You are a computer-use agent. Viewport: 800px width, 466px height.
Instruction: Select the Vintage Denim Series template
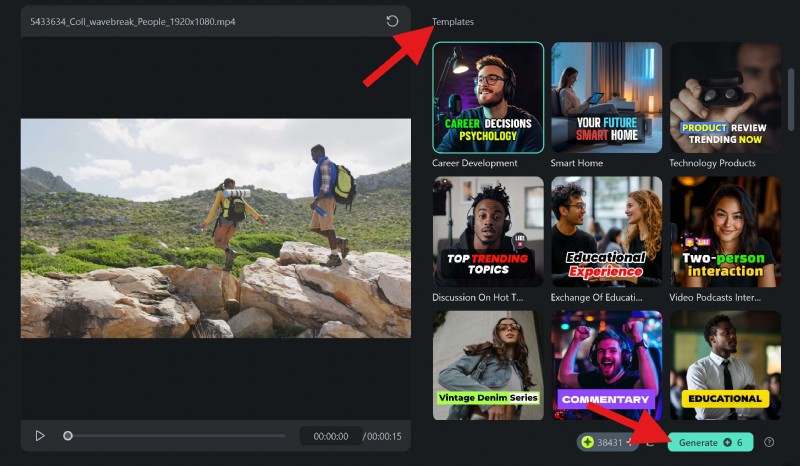(x=488, y=365)
